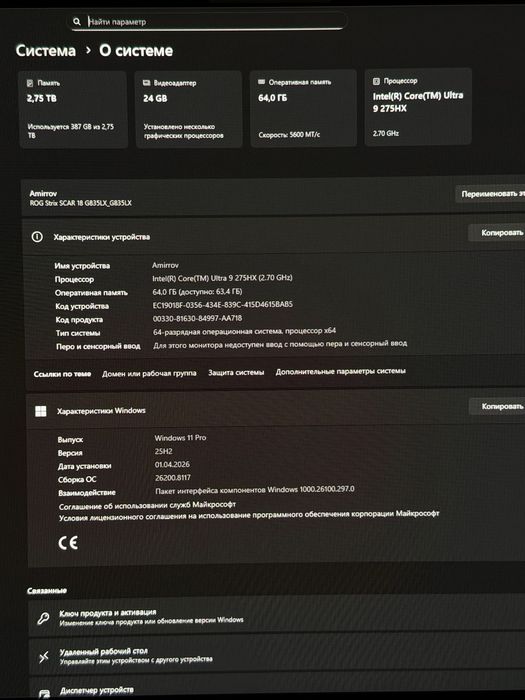525x700 pixels.
Task: Click the key icon for product activation
Action: coord(43,618)
